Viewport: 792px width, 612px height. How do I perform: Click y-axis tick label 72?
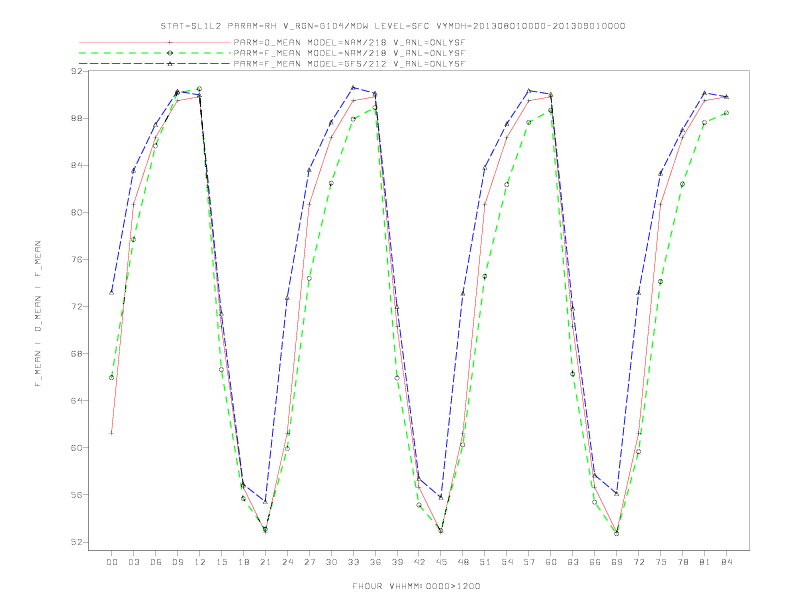click(76, 307)
